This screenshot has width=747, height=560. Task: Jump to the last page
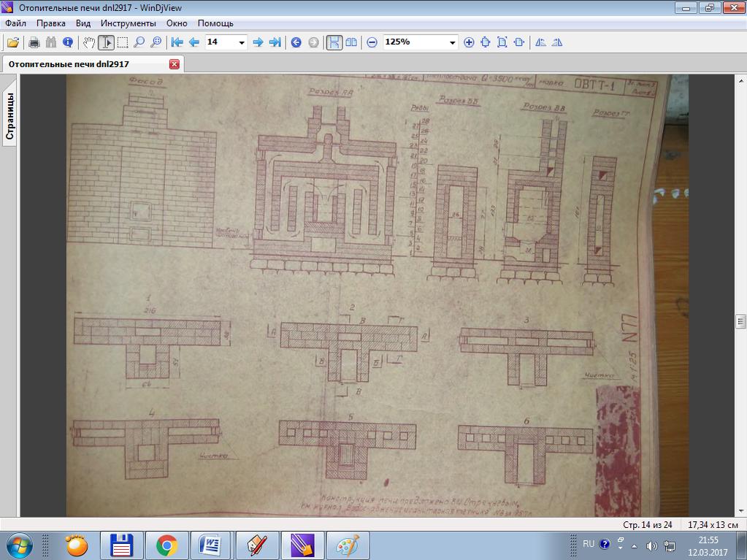tap(275, 42)
